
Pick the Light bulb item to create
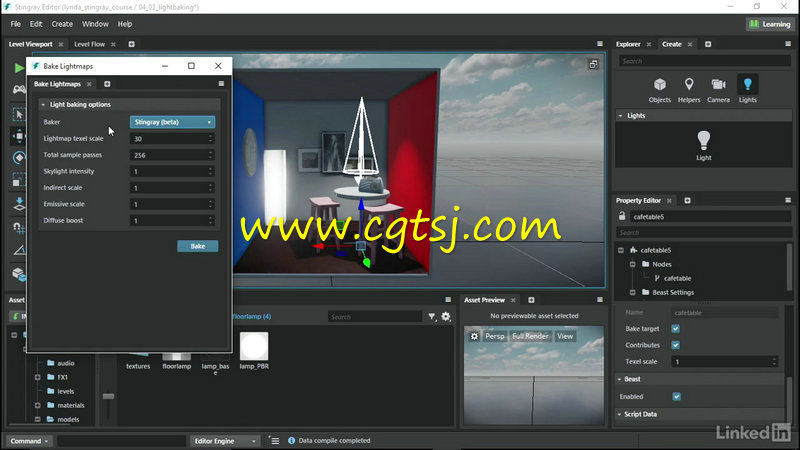[x=704, y=145]
